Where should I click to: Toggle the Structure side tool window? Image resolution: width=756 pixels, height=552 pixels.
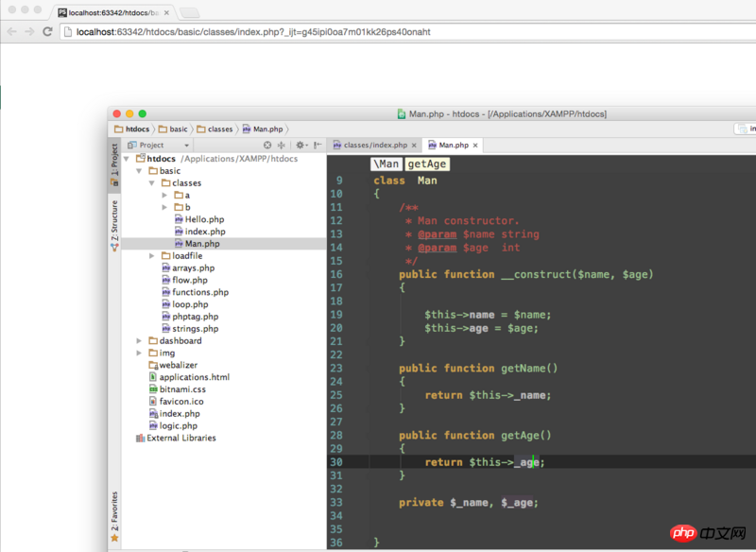click(x=114, y=227)
